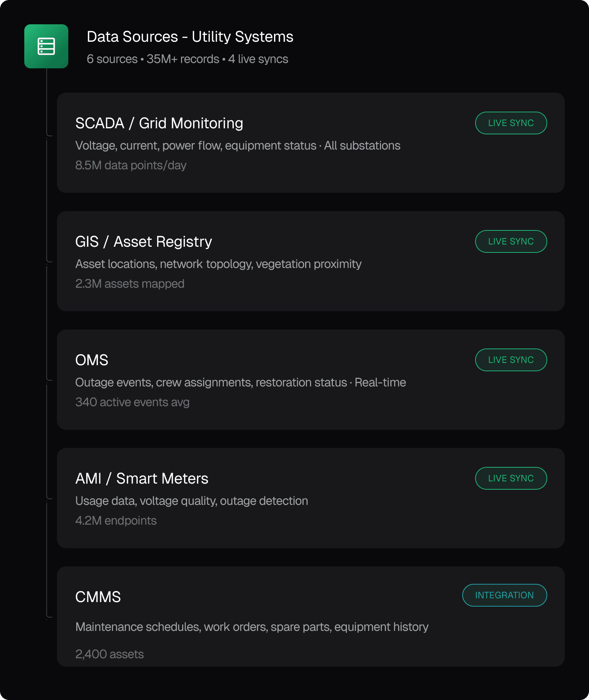Open the GIS / Asset Registry title

(x=143, y=242)
